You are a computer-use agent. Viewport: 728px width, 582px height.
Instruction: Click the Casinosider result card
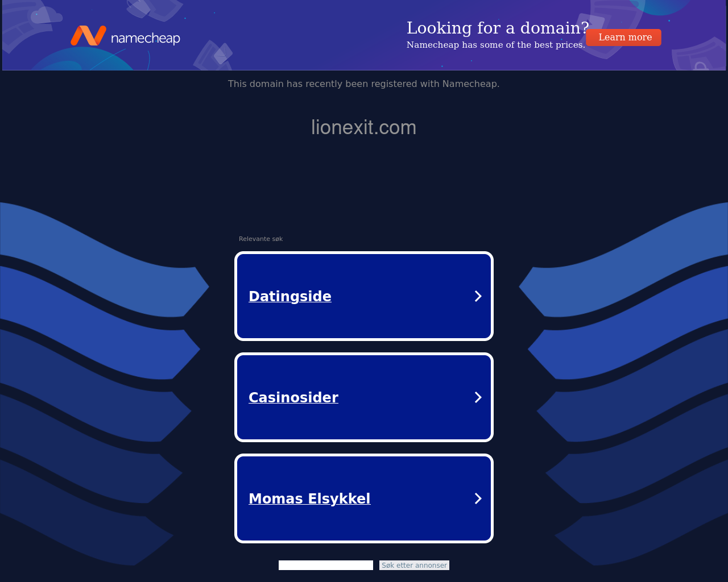[x=364, y=397]
